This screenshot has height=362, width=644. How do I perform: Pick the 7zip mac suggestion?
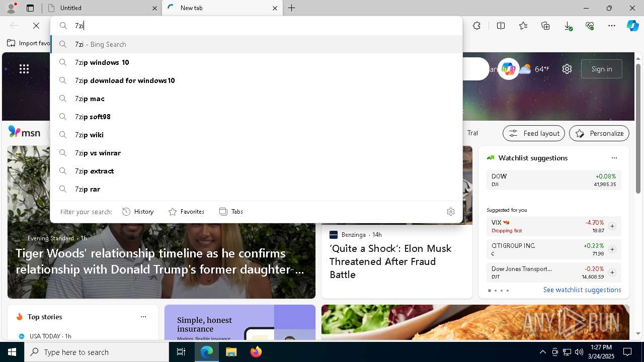[x=256, y=99]
